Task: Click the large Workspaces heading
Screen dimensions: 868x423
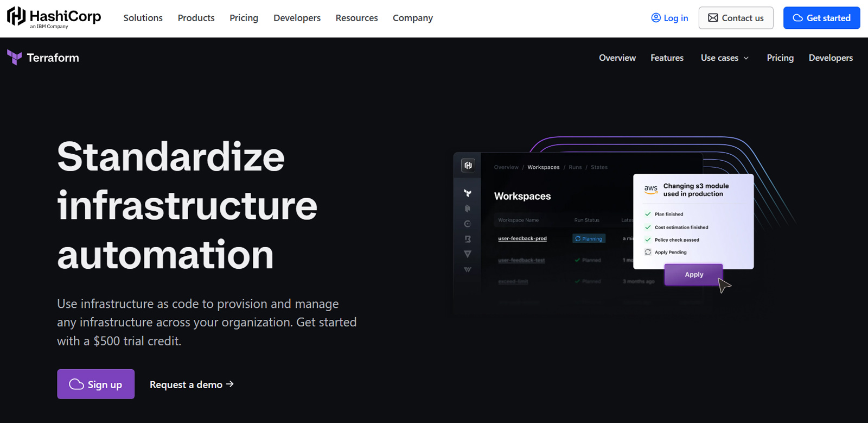Action: (522, 196)
